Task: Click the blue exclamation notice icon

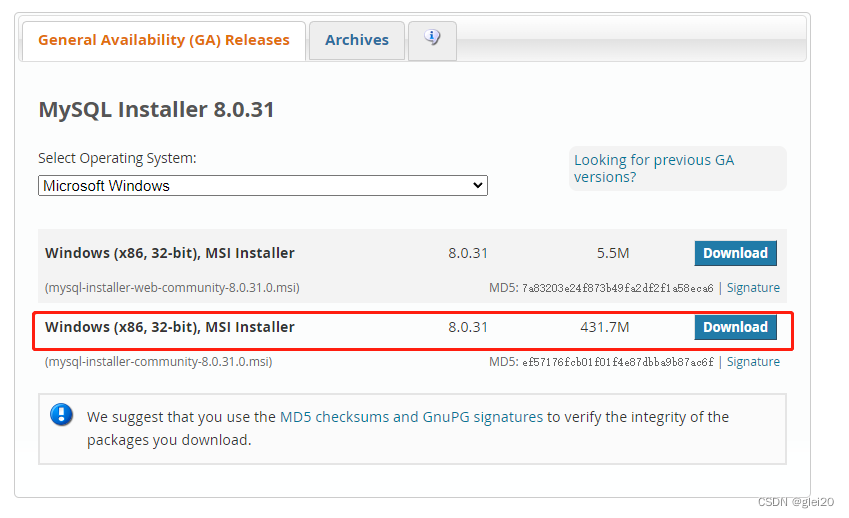Action: point(61,415)
